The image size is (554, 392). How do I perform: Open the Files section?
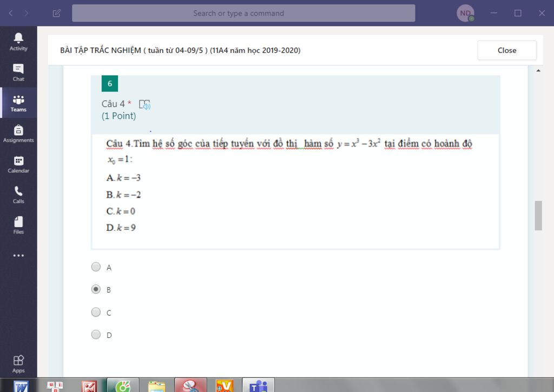pos(18,225)
